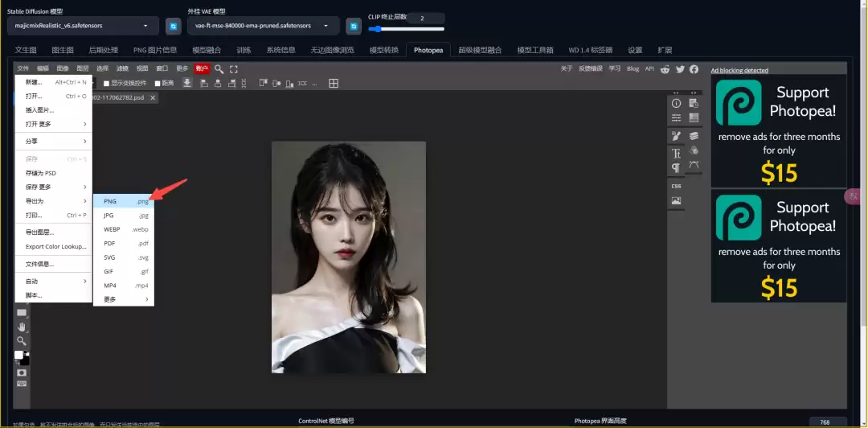Choose Export Color Lookup... menu entry
Image resolution: width=868 pixels, height=428 pixels.
point(54,246)
